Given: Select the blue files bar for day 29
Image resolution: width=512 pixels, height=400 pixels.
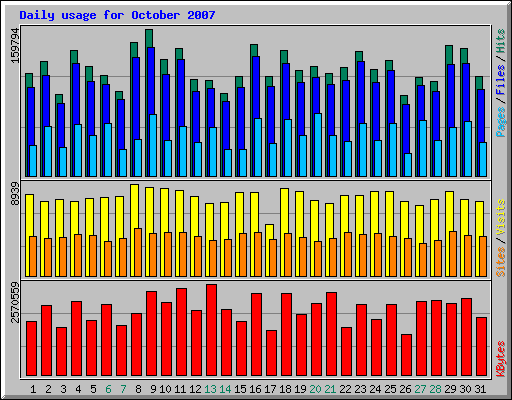Looking at the screenshot, I should (x=451, y=96).
